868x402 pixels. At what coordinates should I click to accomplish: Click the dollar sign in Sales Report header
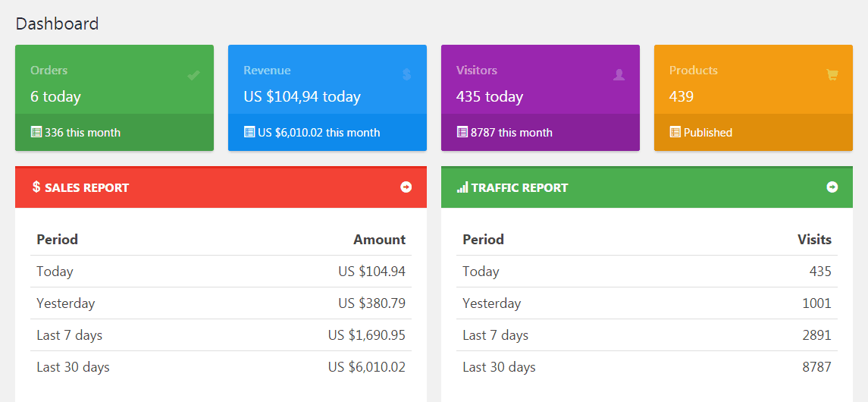(x=36, y=187)
